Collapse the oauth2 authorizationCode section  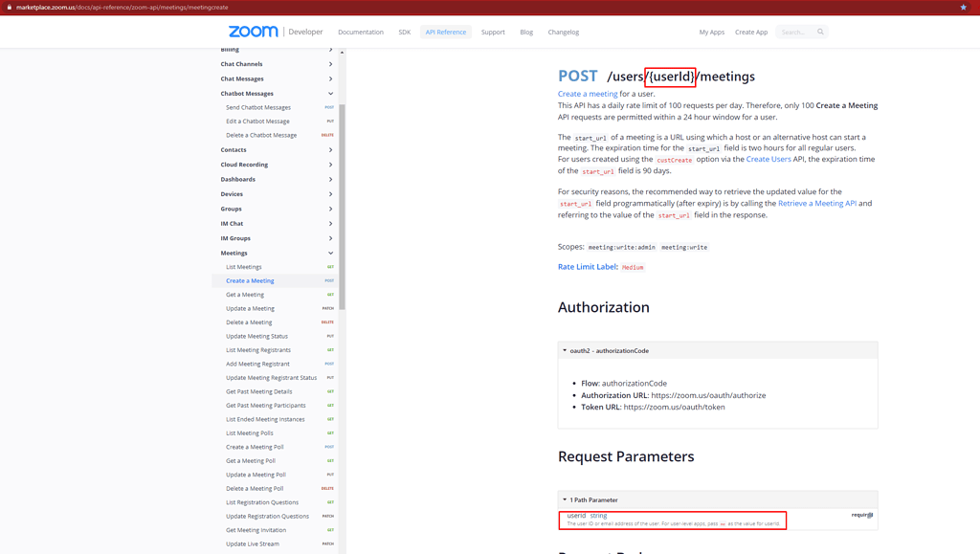[567, 349]
